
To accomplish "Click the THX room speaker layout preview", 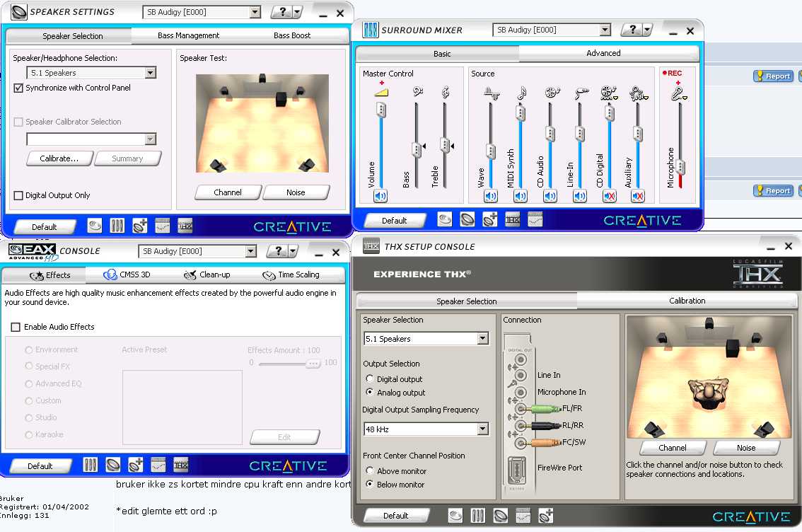I will point(709,376).
